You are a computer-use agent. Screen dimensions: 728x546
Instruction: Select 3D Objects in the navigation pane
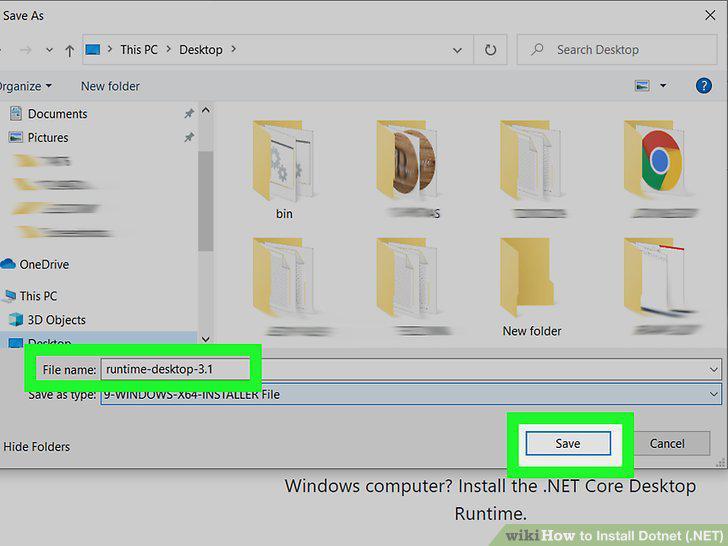tap(57, 320)
